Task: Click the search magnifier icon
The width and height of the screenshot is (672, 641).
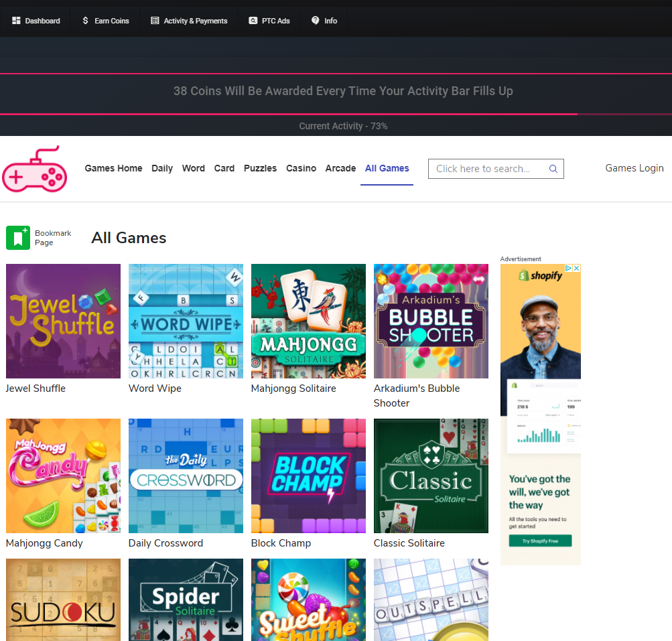Action: [x=553, y=169]
